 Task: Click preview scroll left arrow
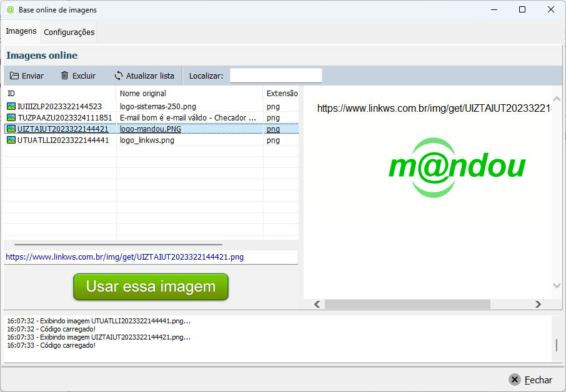point(317,304)
